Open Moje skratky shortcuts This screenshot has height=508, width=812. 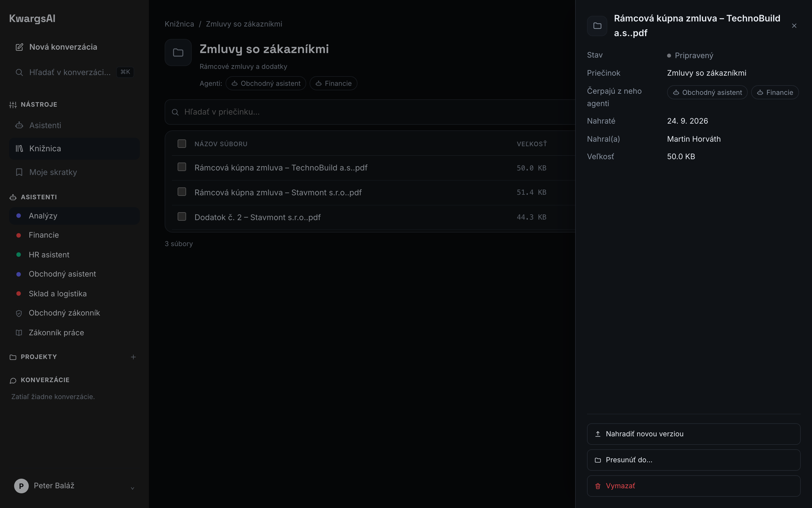click(x=74, y=172)
